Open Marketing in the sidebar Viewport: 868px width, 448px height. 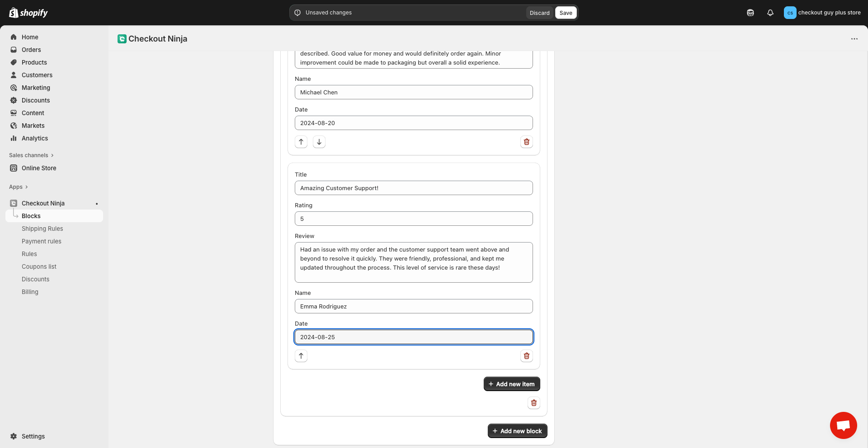[36, 88]
